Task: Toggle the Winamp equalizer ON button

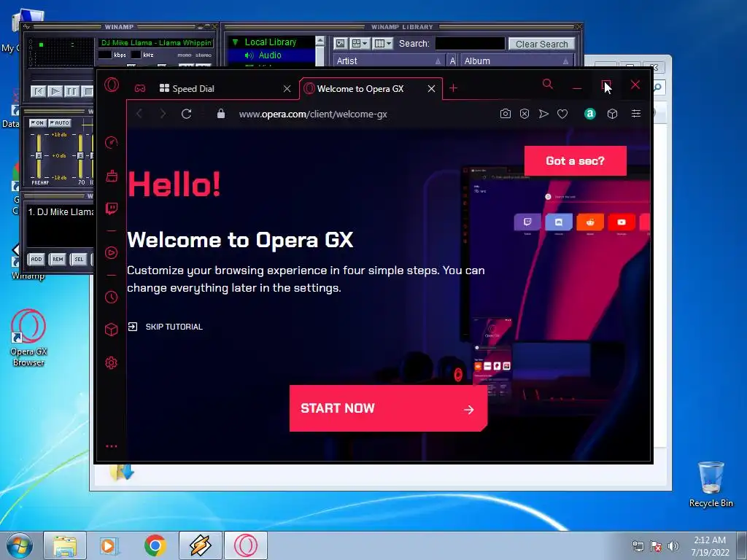Action: tap(38, 122)
